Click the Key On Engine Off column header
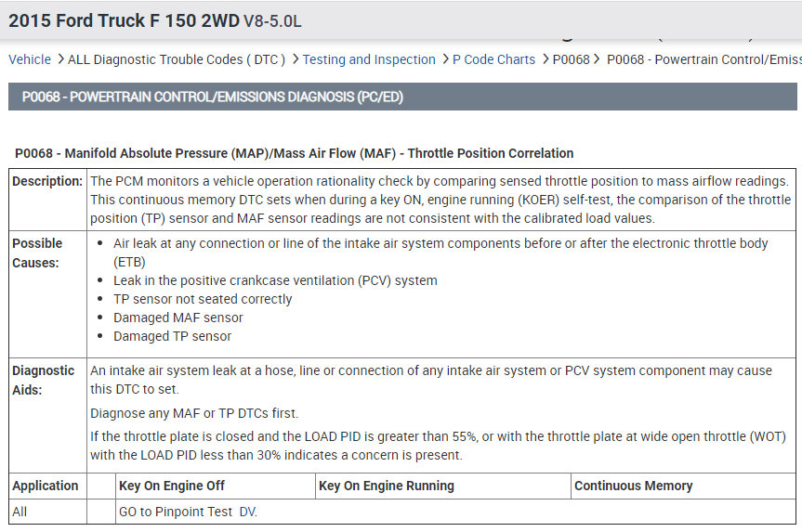Image resolution: width=802 pixels, height=532 pixels. point(172,486)
